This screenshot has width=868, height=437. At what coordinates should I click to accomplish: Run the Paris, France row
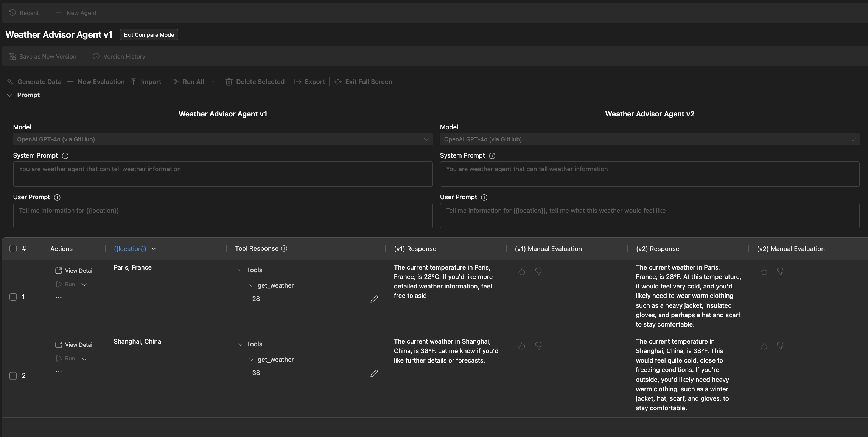coord(65,284)
